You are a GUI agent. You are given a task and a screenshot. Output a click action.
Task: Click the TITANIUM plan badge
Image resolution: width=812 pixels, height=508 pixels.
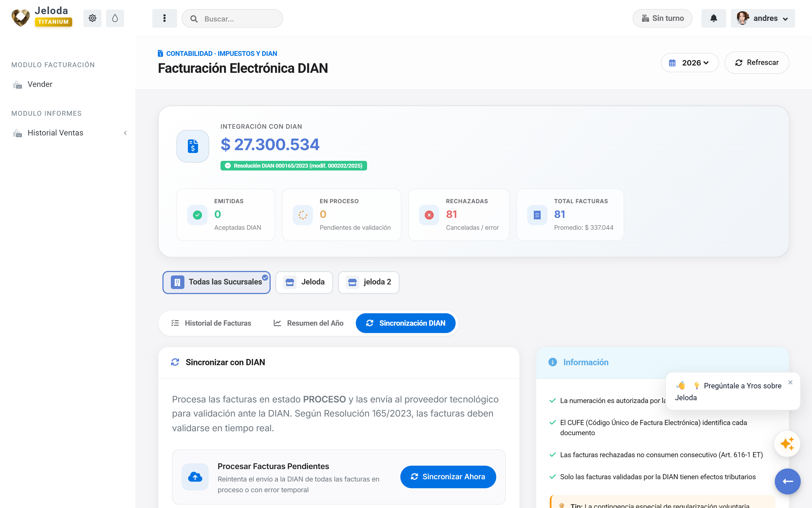53,22
